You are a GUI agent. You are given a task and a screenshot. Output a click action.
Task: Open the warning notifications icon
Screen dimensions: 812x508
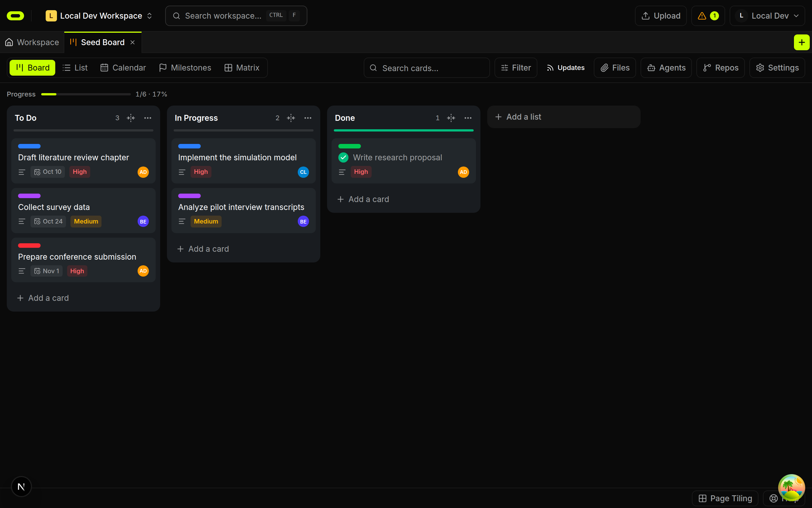click(708, 16)
